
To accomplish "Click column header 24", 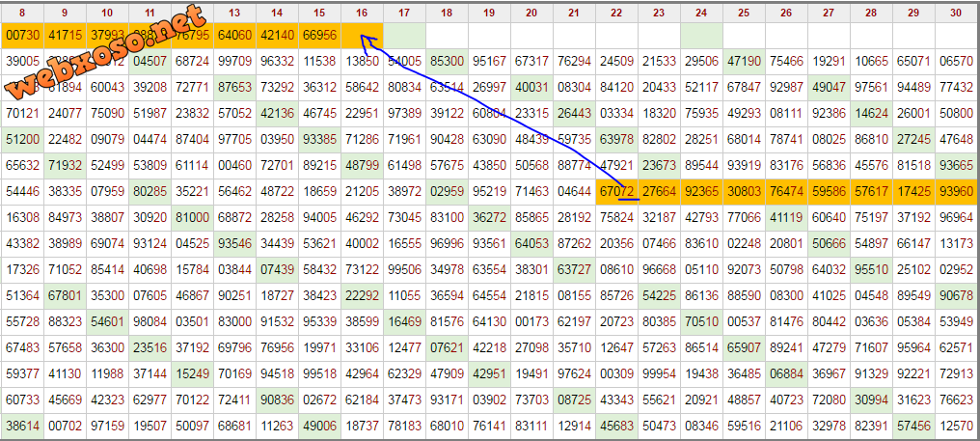I will 701,13.
